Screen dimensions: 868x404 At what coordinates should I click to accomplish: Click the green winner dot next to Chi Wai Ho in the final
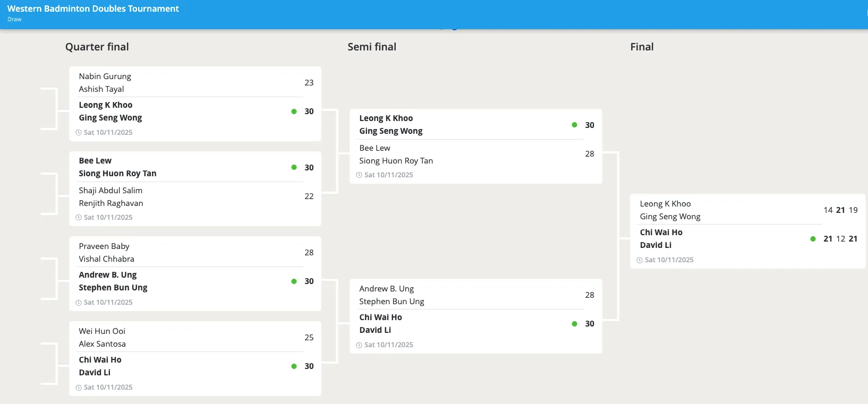pyautogui.click(x=813, y=239)
